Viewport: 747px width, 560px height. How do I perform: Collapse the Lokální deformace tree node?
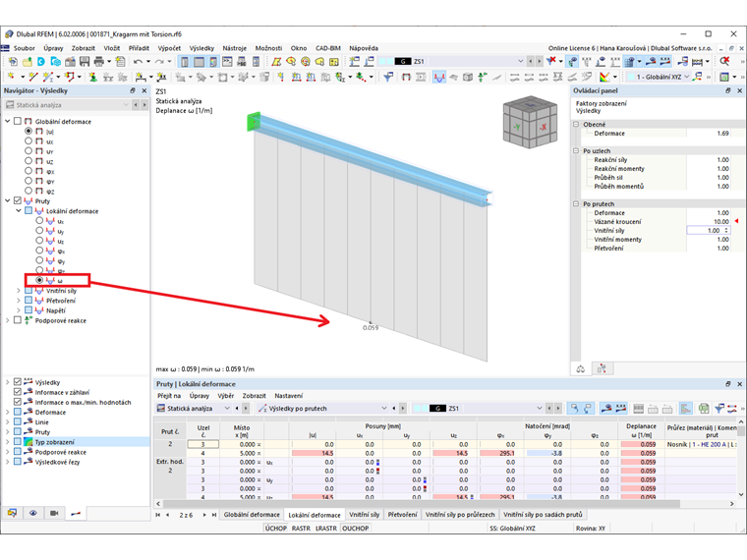pyautogui.click(x=19, y=211)
